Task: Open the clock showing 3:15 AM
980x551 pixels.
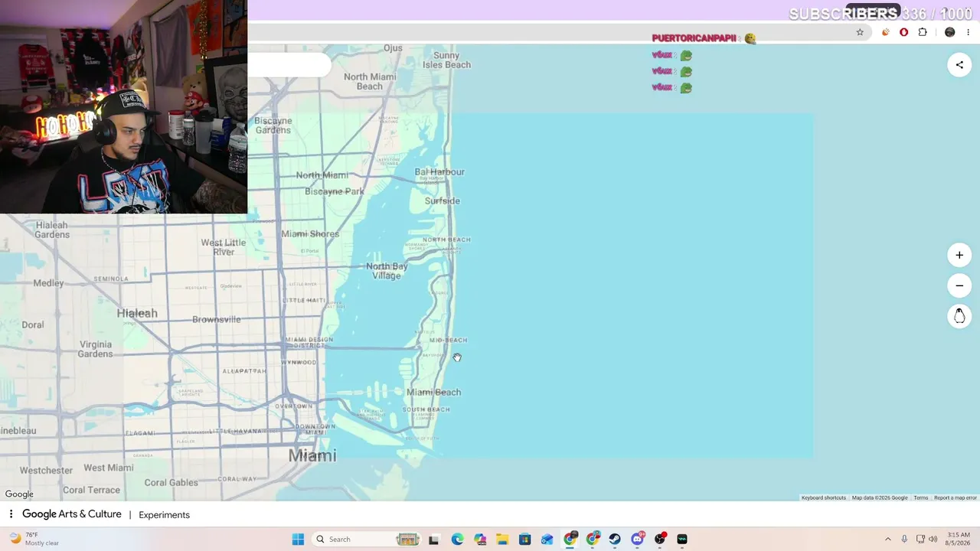Action: click(x=959, y=539)
